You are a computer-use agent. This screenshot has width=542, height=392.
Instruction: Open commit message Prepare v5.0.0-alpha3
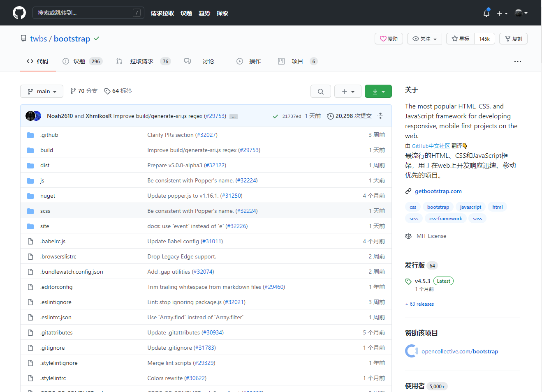coord(175,165)
